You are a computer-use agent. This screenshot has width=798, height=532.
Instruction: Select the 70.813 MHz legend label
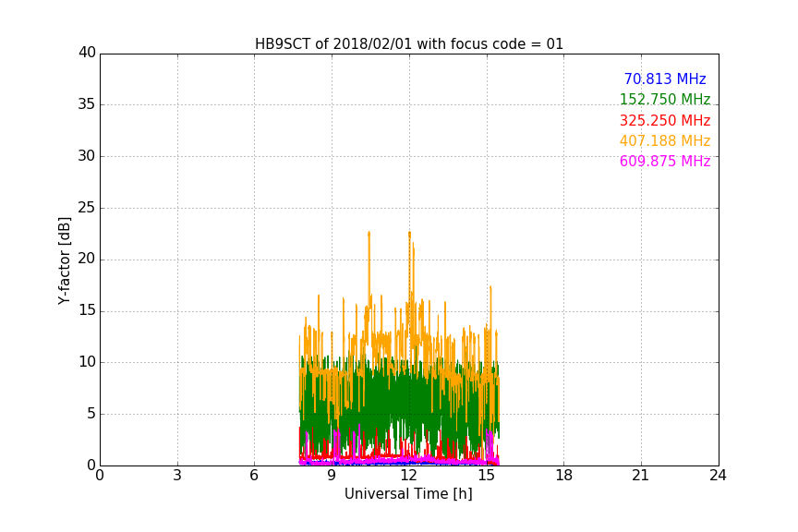[665, 79]
